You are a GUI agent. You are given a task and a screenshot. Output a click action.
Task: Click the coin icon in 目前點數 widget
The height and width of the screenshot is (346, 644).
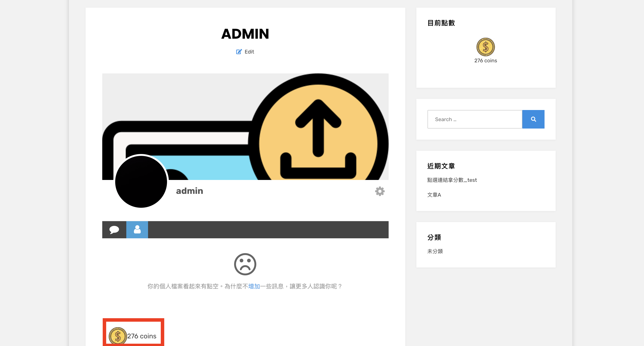point(486,47)
